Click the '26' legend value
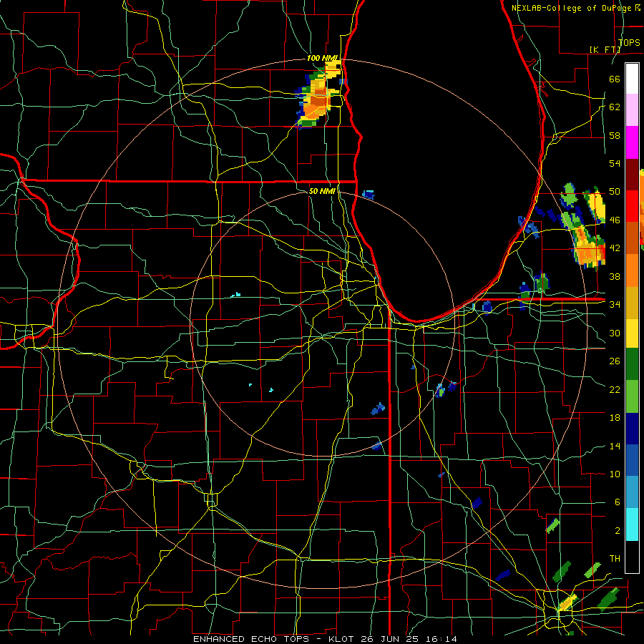The width and height of the screenshot is (644, 644). point(615,361)
